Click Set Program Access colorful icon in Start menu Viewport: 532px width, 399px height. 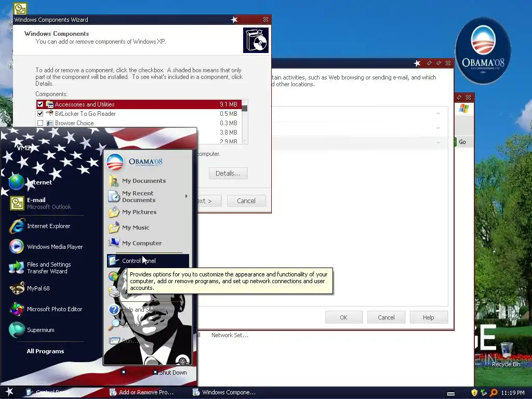pos(113,276)
